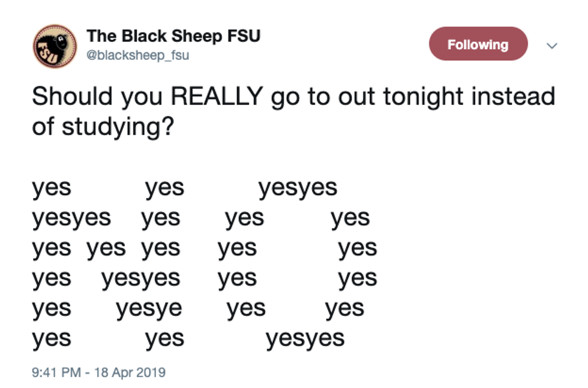Click "yesyes" starting the second yes row
The image size is (588, 388).
tap(71, 218)
